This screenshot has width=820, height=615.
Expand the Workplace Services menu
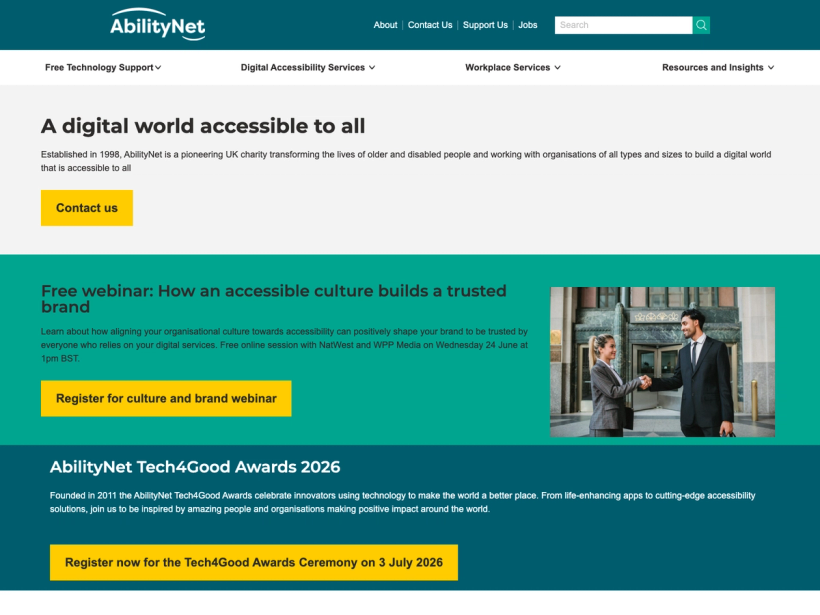pyautogui.click(x=513, y=67)
